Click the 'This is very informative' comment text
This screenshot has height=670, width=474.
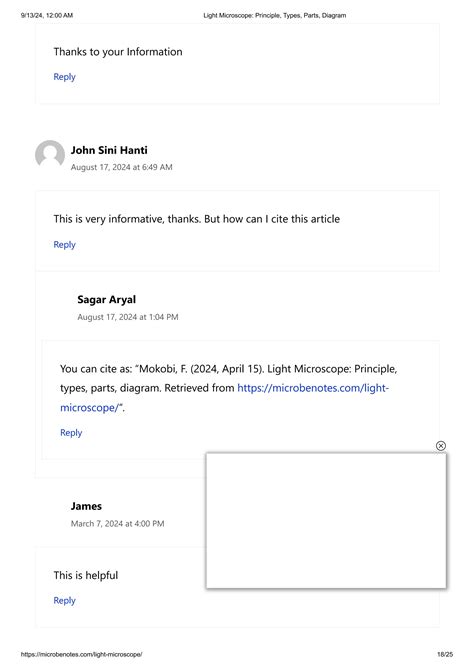(197, 219)
